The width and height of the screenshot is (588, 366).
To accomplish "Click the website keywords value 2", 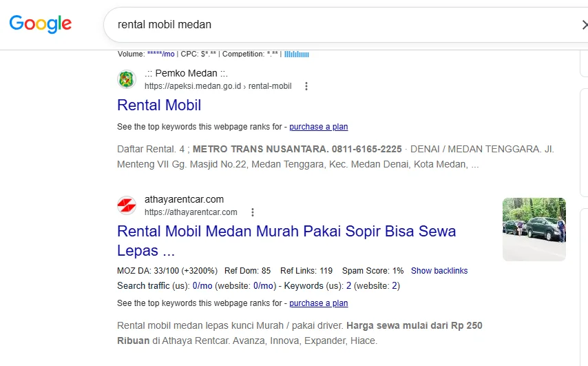I will point(395,286).
